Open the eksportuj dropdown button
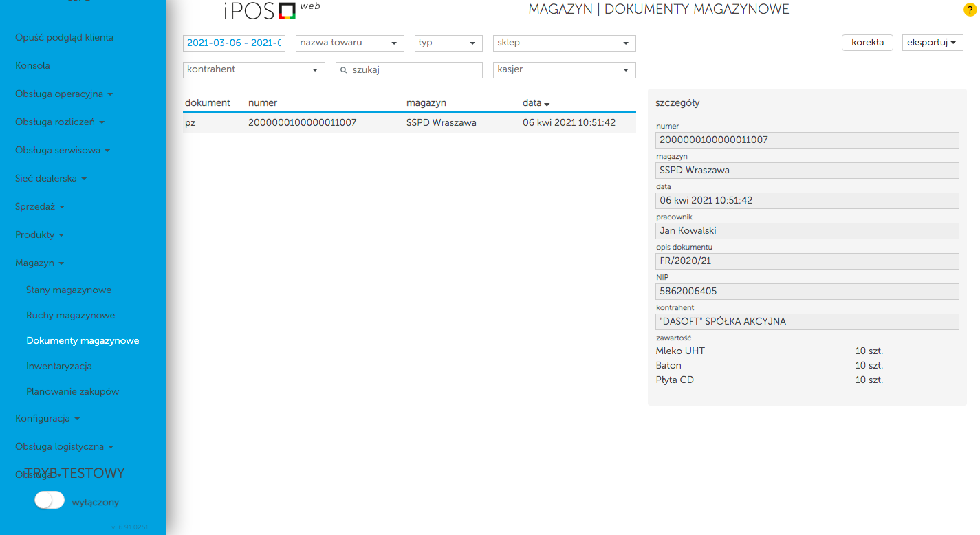 932,43
